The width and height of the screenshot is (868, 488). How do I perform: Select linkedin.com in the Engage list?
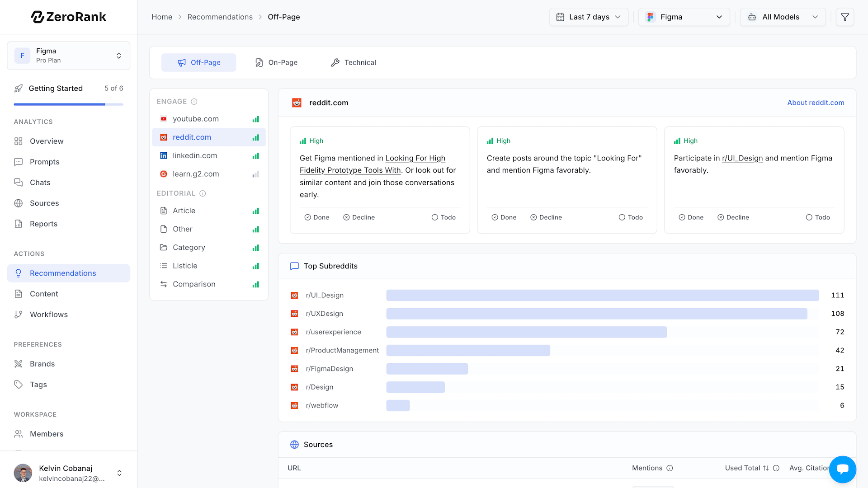[x=209, y=156]
